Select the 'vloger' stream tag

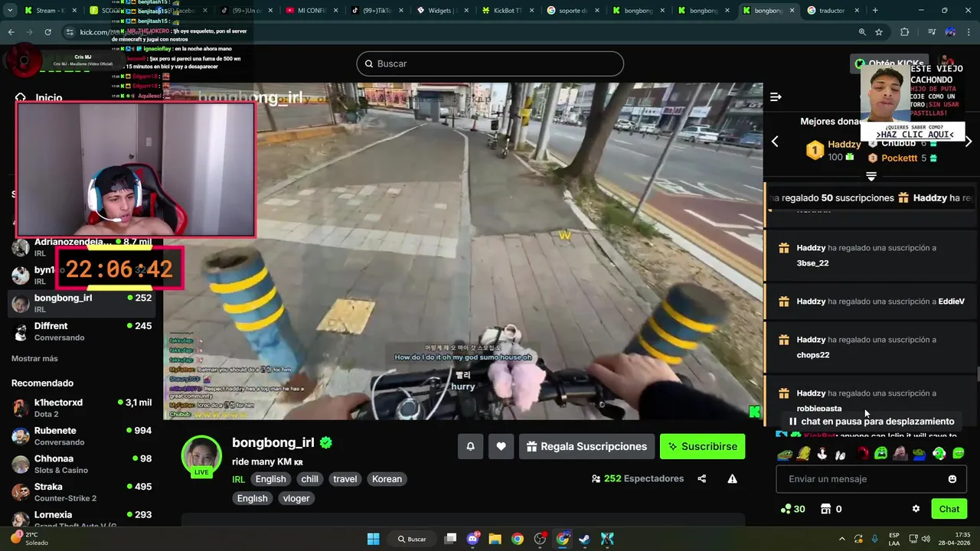296,498
